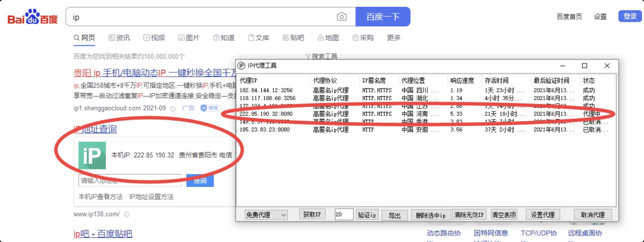Open the 免费代理 dropdown
The image size is (644, 242).
(266, 215)
